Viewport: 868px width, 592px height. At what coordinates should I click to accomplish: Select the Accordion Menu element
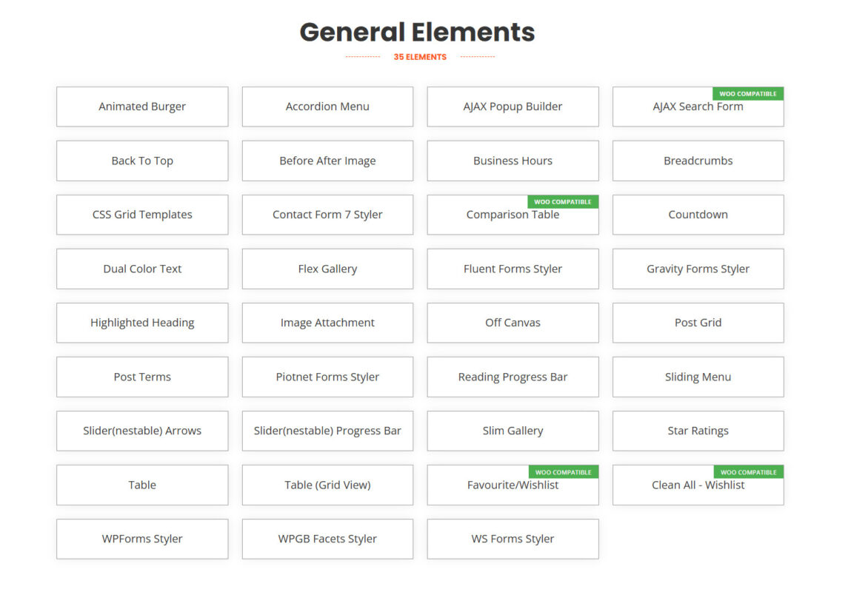327,106
